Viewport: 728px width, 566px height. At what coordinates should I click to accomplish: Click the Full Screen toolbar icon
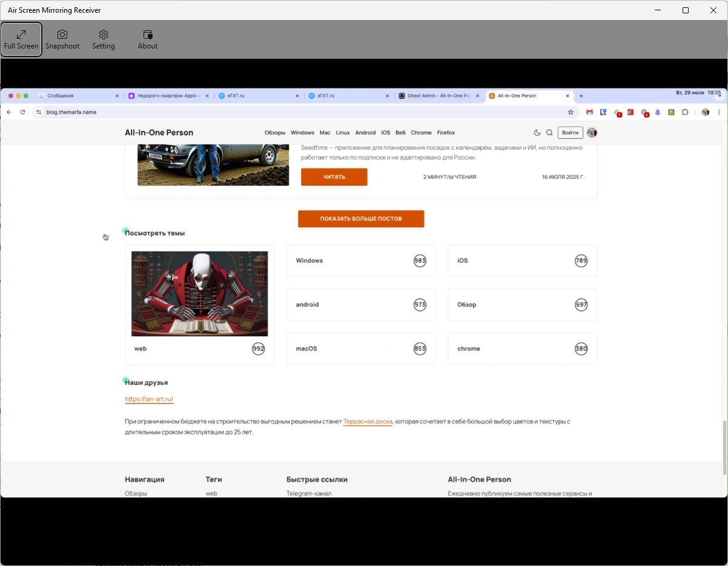click(x=21, y=39)
